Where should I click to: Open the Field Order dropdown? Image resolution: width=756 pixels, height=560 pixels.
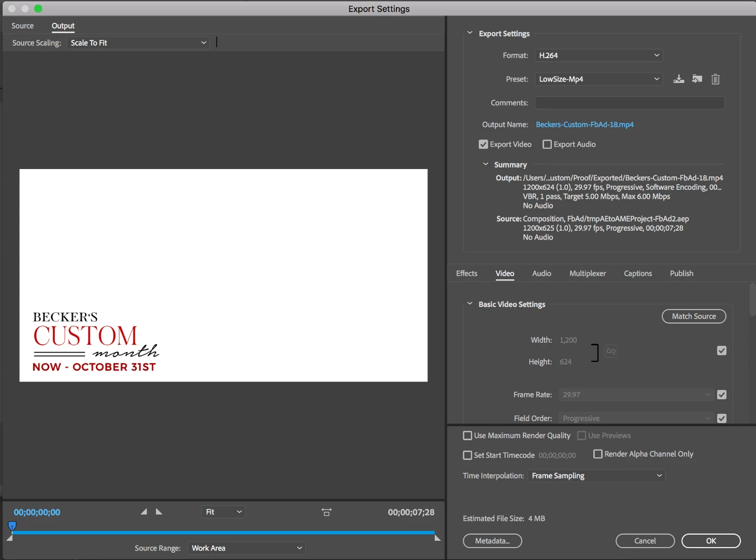[636, 418]
